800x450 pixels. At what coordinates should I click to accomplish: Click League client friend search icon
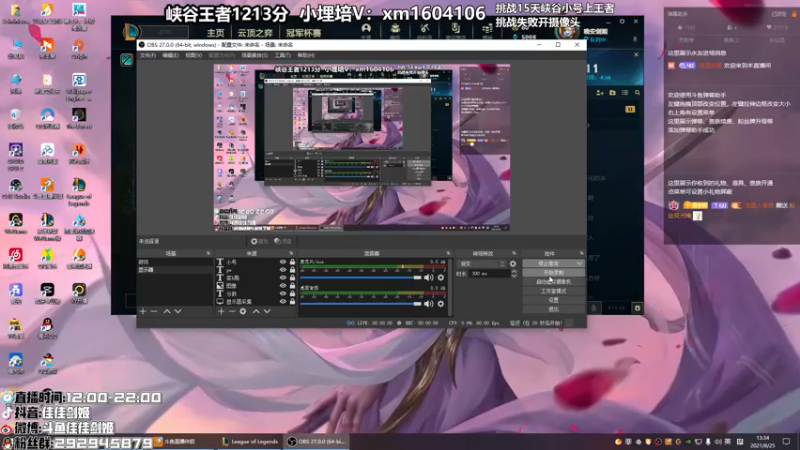[637, 93]
